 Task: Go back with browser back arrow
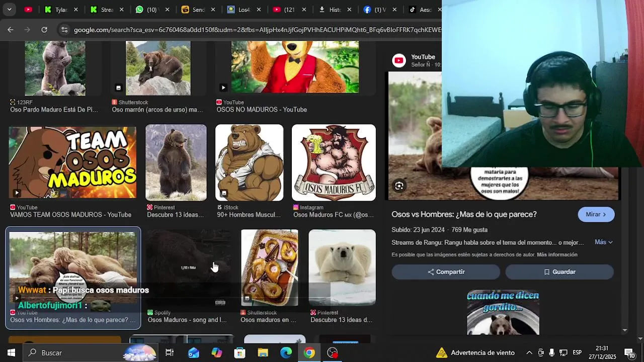[11, 30]
